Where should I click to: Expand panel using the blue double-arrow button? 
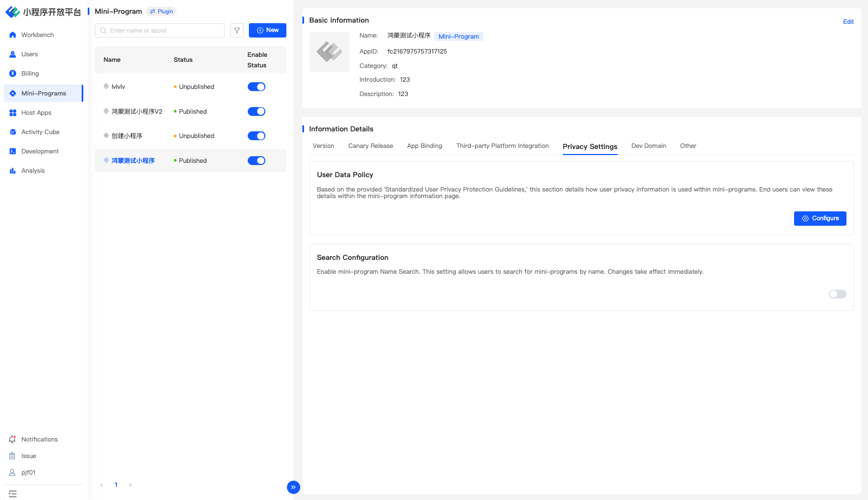pos(294,487)
